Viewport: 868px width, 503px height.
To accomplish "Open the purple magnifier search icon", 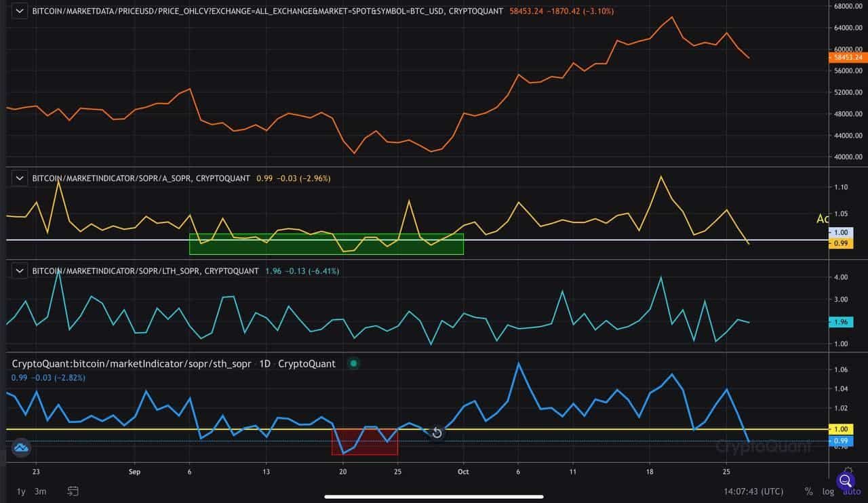I will point(846,481).
